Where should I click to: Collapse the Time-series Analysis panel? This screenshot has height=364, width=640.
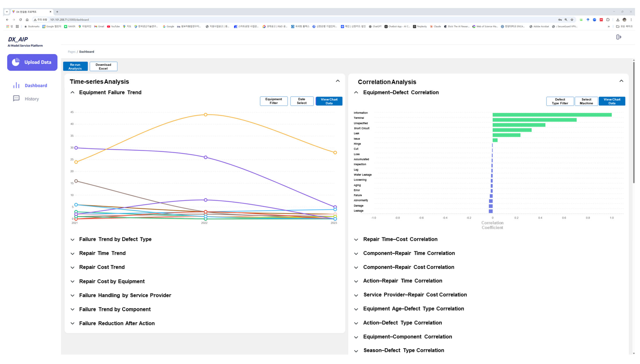point(338,81)
